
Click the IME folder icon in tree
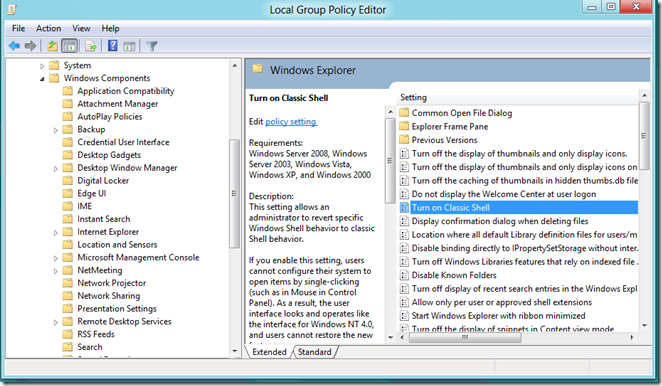pyautogui.click(x=68, y=206)
